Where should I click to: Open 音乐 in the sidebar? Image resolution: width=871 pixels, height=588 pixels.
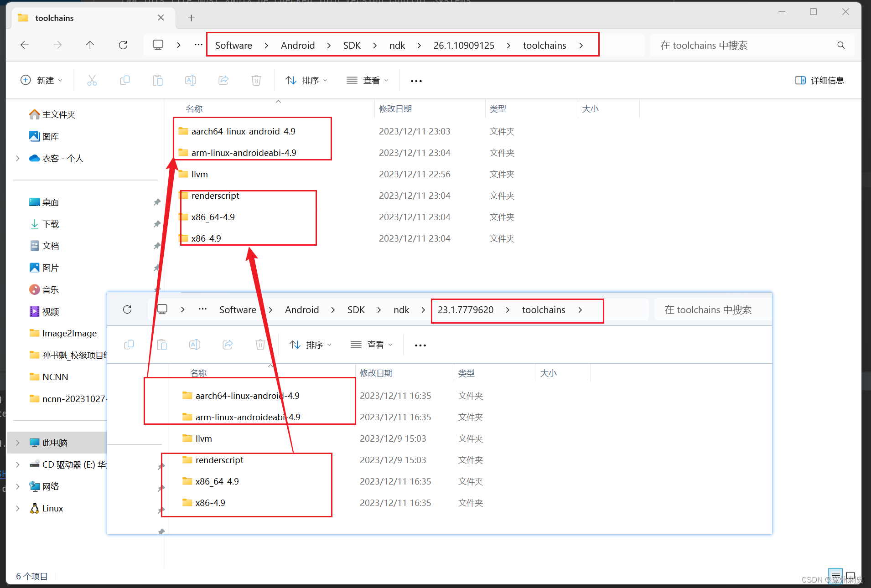44,289
